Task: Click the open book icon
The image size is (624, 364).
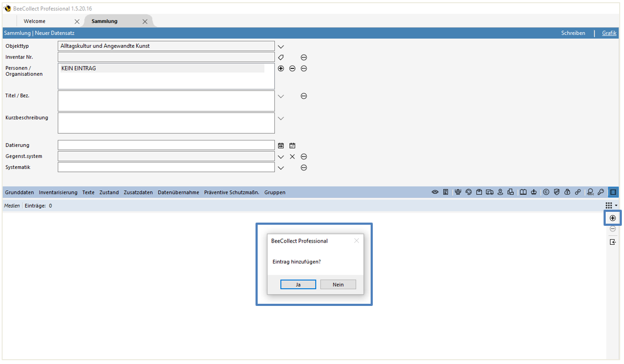Action: pos(523,192)
